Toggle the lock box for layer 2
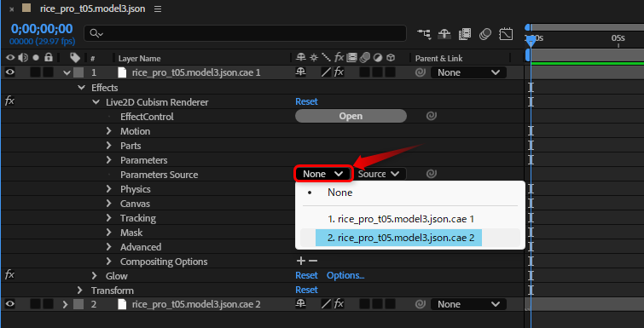The height and width of the screenshot is (328, 644). pyautogui.click(x=49, y=304)
